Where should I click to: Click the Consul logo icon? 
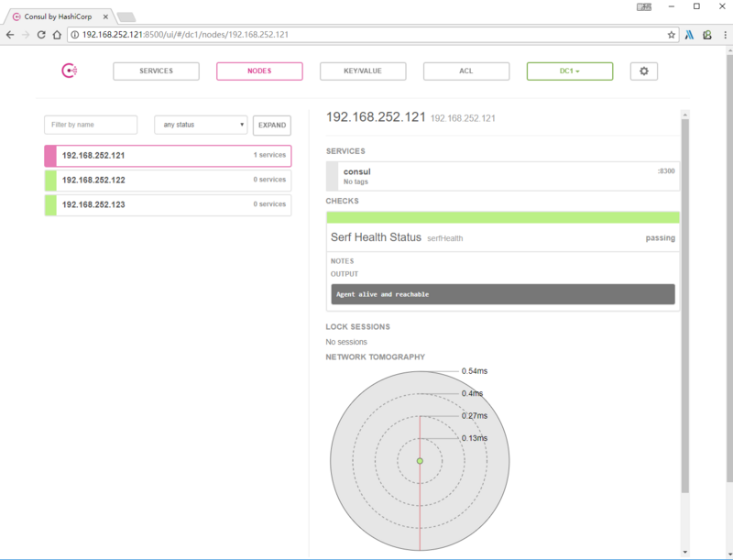pyautogui.click(x=69, y=71)
